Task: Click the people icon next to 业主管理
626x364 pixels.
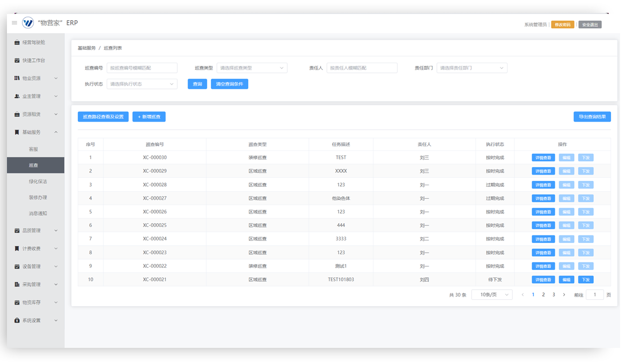Action: 17,96
